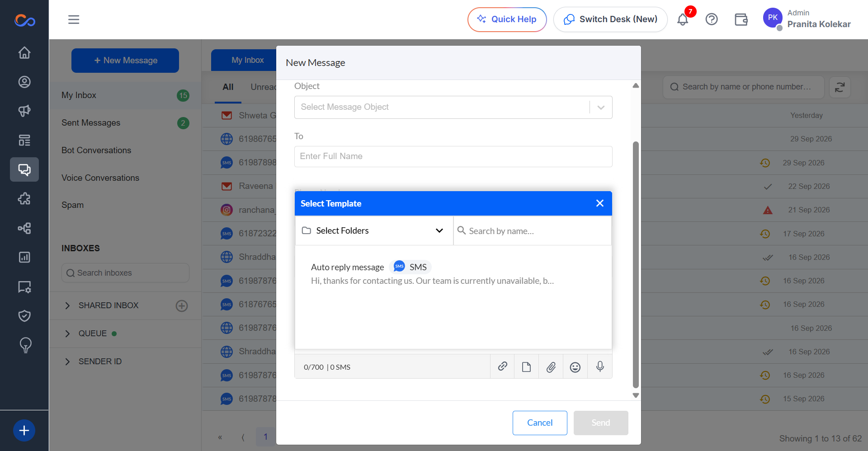Click the New Message dialog scrollbar

636,264
